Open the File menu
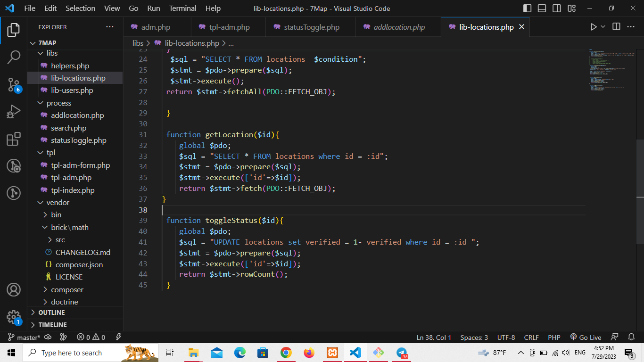The image size is (644, 362). (x=29, y=8)
